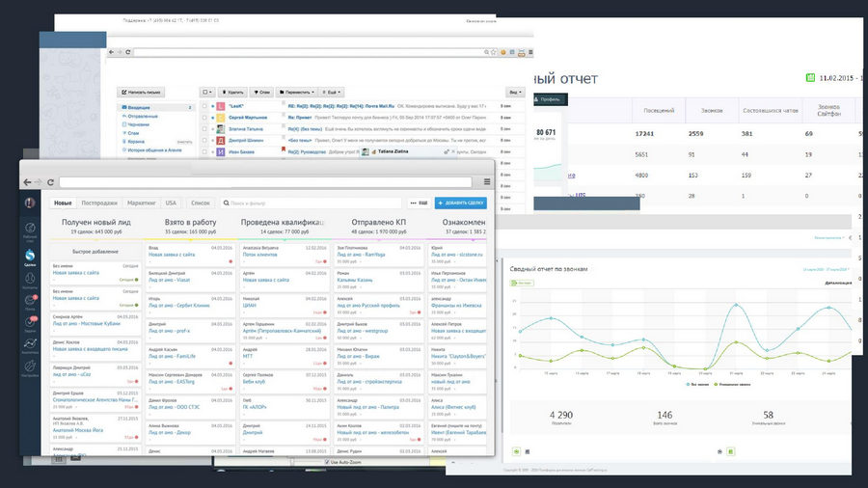868x488 pixels.
Task: Bookmark star in mail browser address bar
Action: click(493, 52)
